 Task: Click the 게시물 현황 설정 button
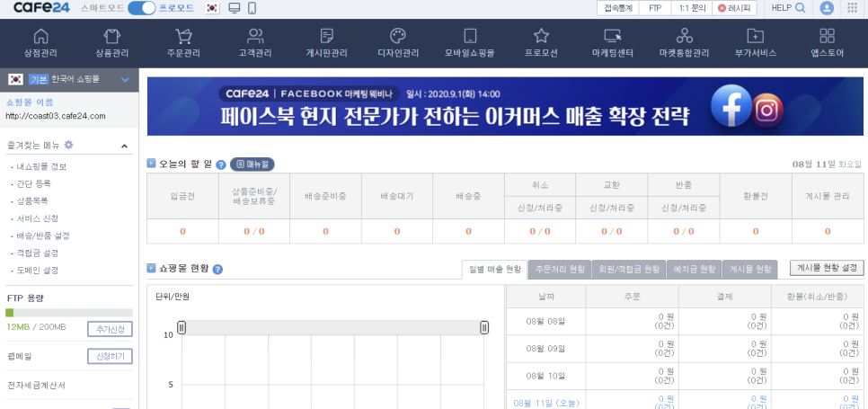click(x=827, y=268)
